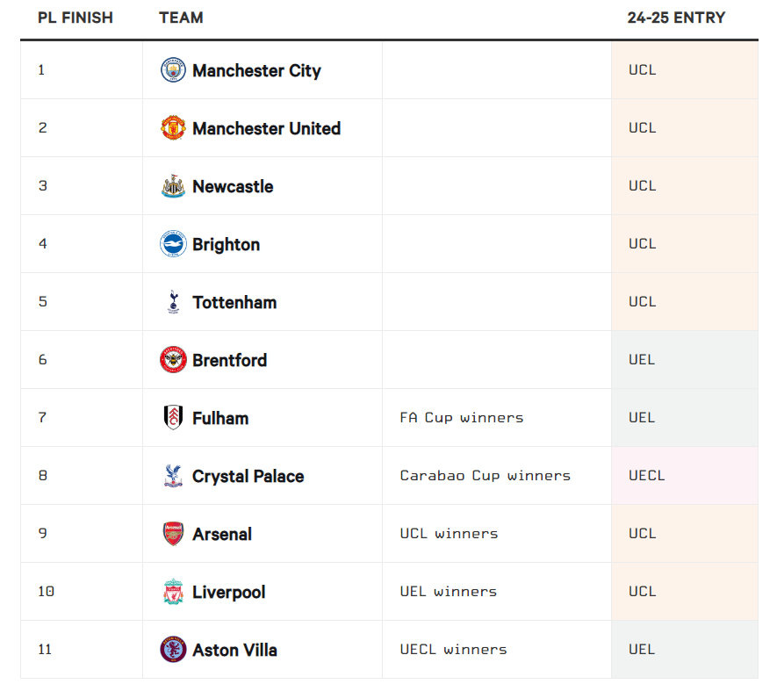This screenshot has width=784, height=691.
Task: Open the Aston Villa team name
Action: [234, 650]
